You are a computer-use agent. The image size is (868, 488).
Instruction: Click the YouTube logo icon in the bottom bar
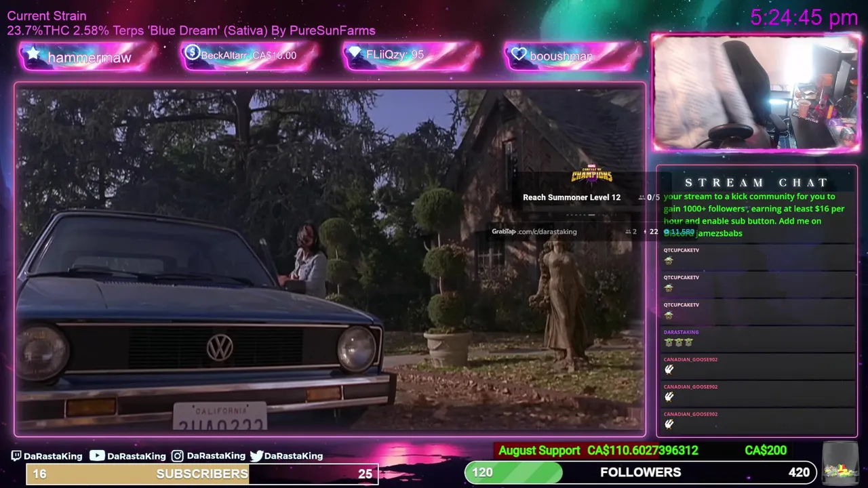click(97, 455)
